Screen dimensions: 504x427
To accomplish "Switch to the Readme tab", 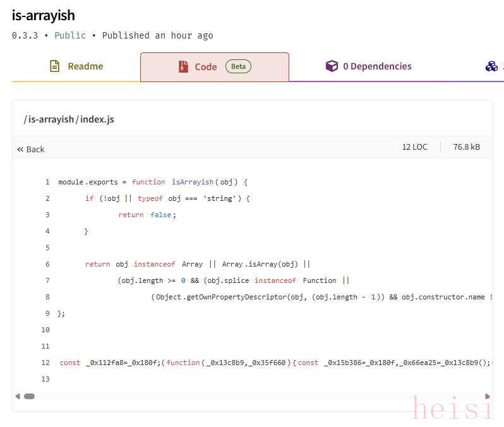I will pos(85,66).
